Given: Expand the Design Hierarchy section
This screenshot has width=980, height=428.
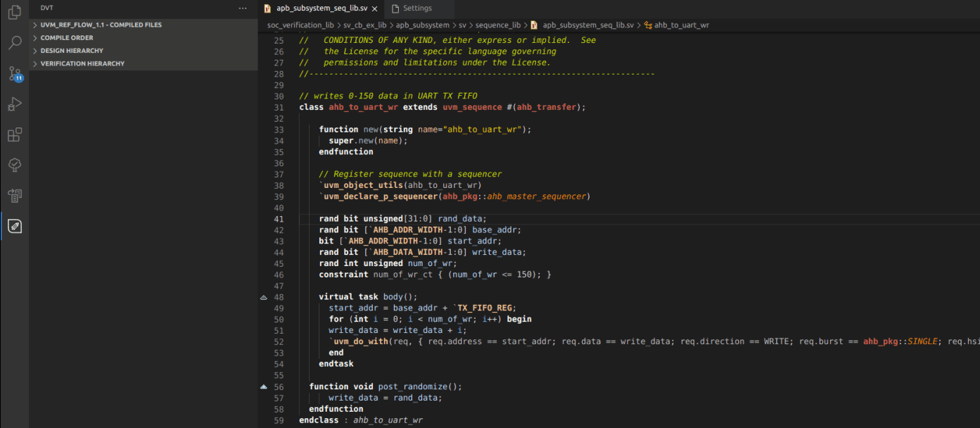Looking at the screenshot, I should tap(71, 51).
